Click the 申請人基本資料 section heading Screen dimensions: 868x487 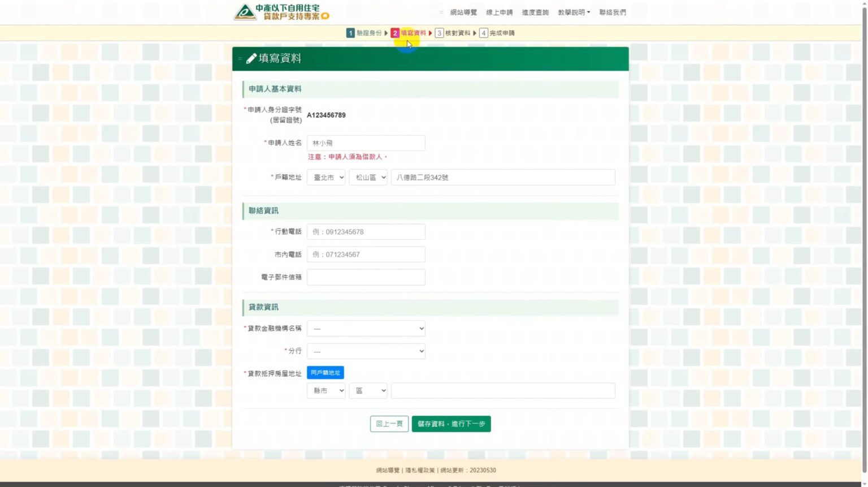(275, 89)
